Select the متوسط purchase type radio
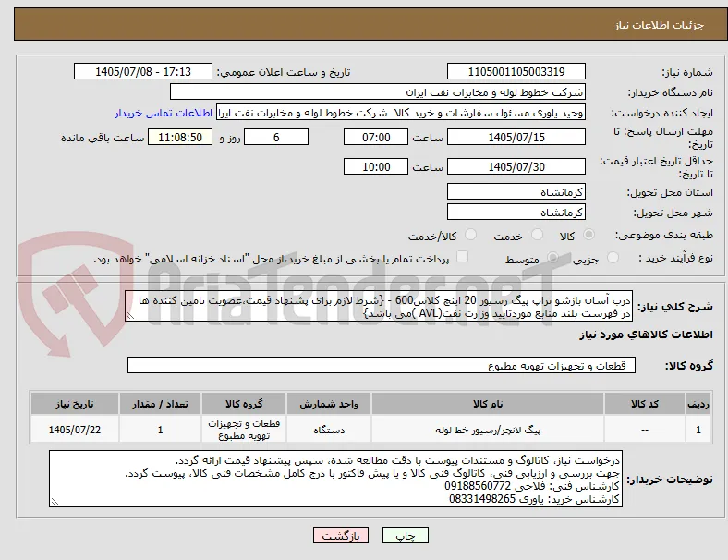The image size is (728, 560). (x=552, y=257)
